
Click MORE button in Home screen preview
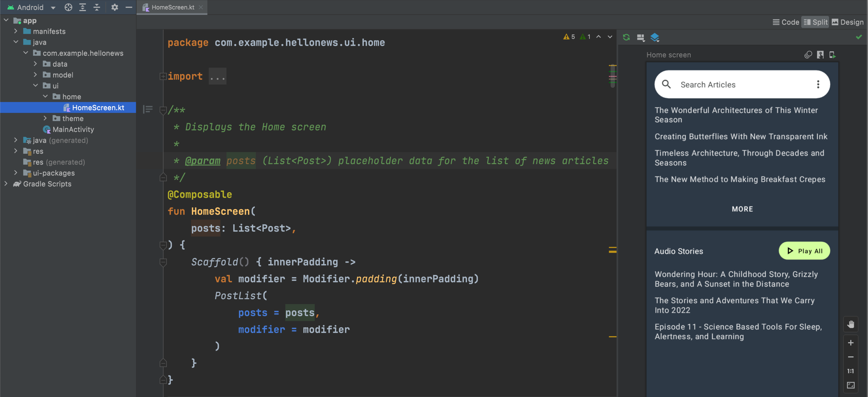click(x=742, y=209)
